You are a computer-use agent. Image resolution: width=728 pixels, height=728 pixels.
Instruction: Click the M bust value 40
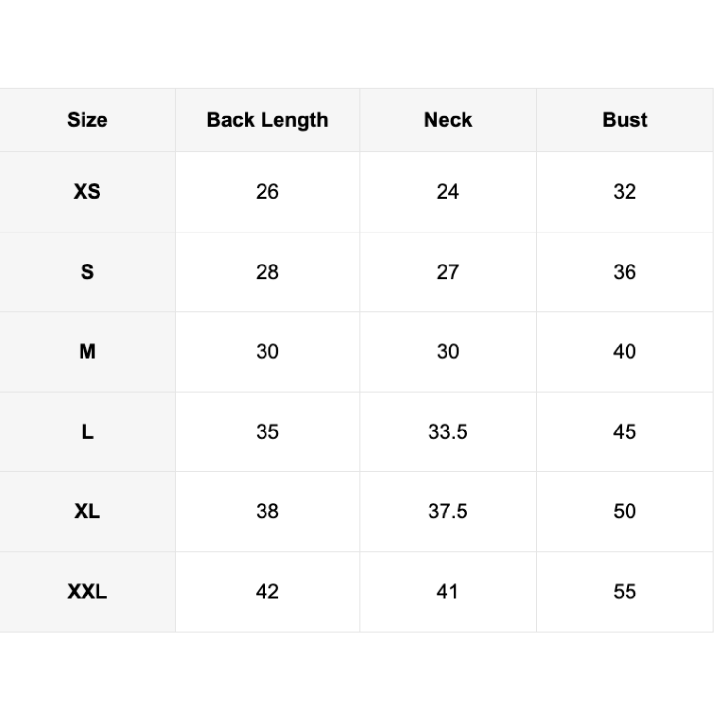click(x=625, y=351)
